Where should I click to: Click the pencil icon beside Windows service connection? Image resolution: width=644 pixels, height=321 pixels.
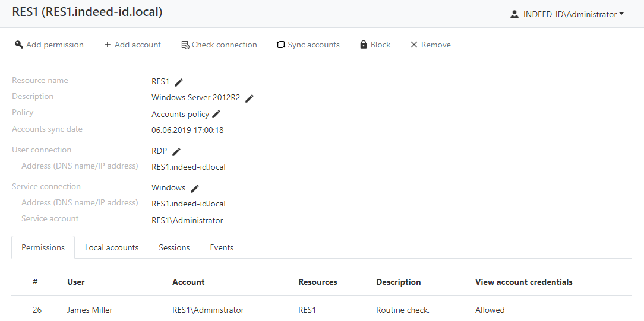(x=194, y=189)
